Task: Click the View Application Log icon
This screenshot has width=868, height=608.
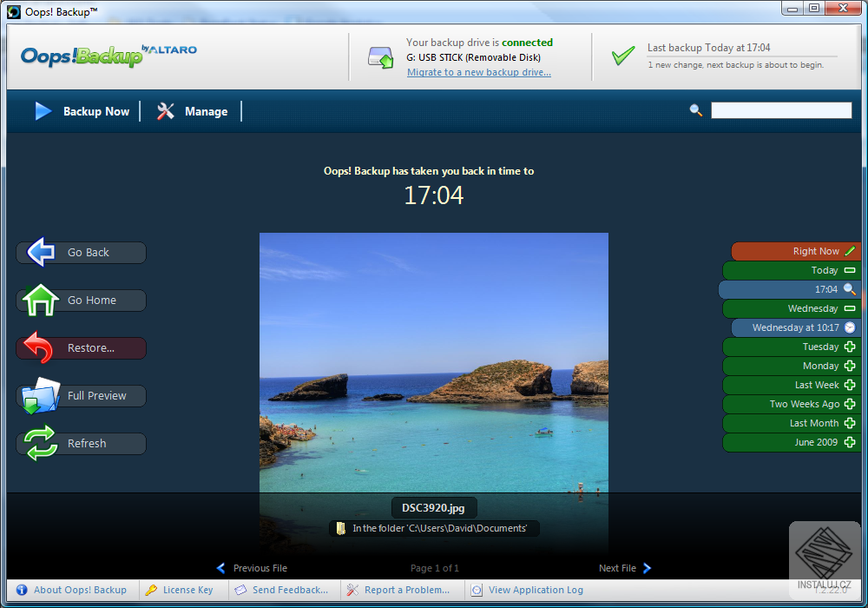Action: tap(477, 590)
